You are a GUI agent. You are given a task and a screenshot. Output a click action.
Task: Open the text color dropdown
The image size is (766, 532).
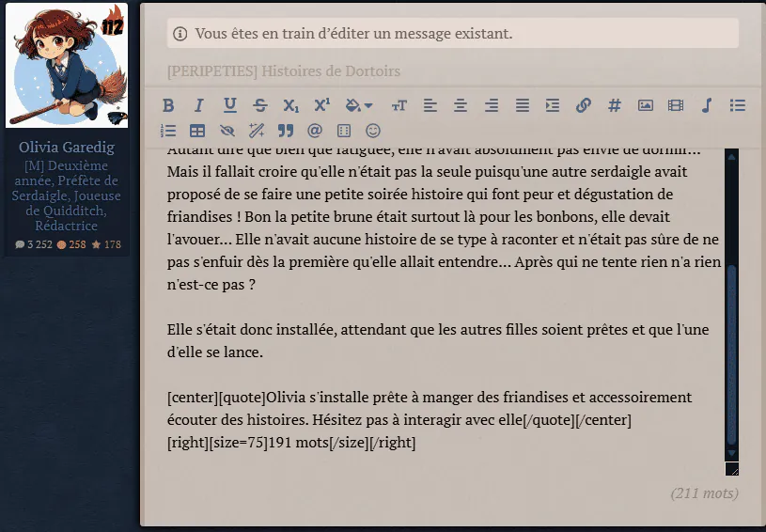[x=359, y=105]
